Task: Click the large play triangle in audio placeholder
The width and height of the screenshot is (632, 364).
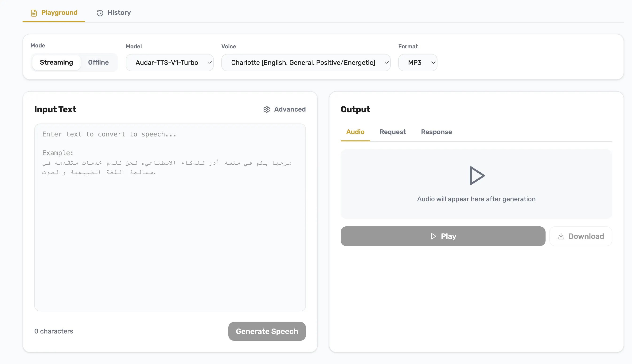Action: [x=477, y=175]
